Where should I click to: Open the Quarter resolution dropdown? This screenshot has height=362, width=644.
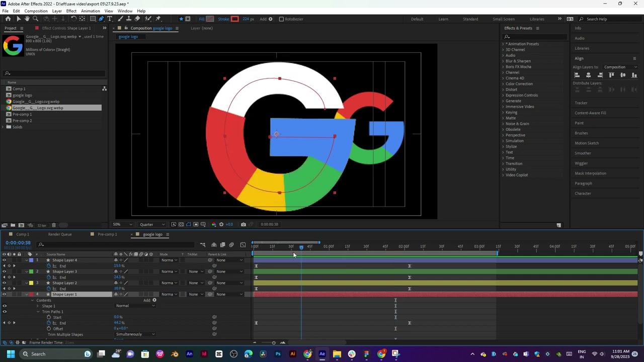click(152, 224)
